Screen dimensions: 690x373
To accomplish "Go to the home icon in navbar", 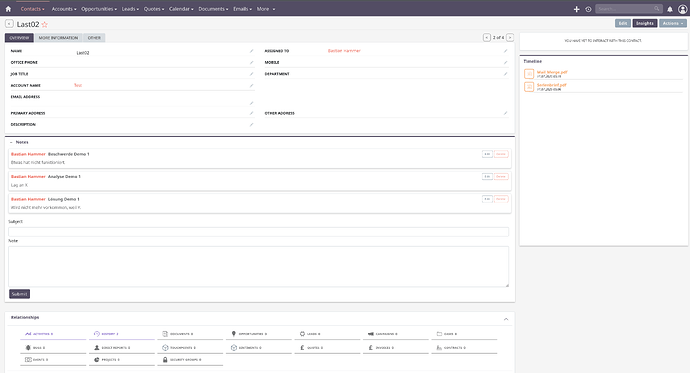I will (x=8, y=9).
